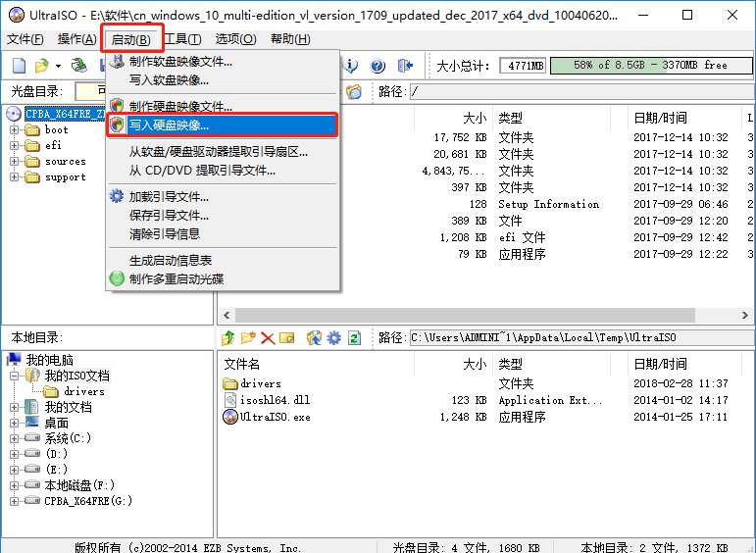
Task: Click the Exit door icon in toolbar
Action: pyautogui.click(x=405, y=65)
